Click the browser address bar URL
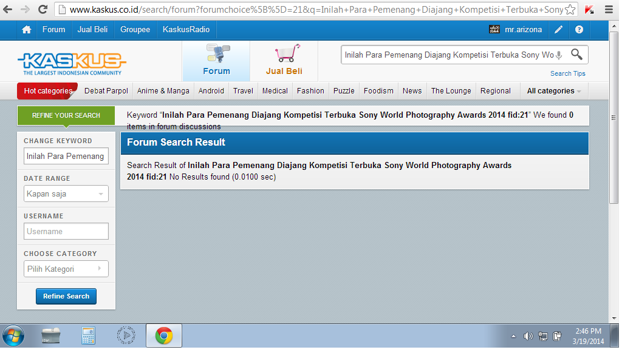The image size is (622, 364). 316,10
